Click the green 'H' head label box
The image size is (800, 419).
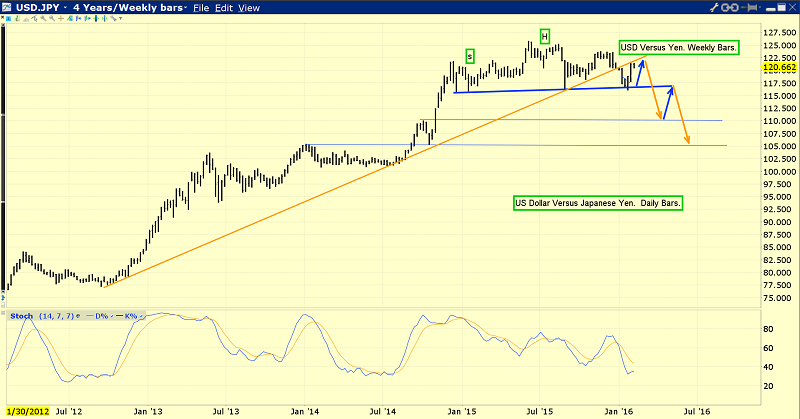pyautogui.click(x=544, y=36)
